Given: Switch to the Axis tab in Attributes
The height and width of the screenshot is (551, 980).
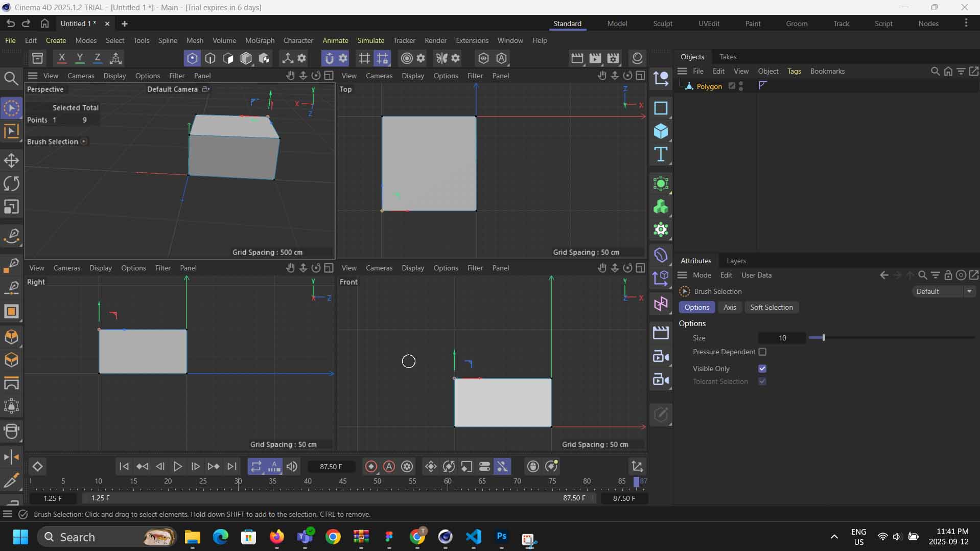Looking at the screenshot, I should (729, 307).
